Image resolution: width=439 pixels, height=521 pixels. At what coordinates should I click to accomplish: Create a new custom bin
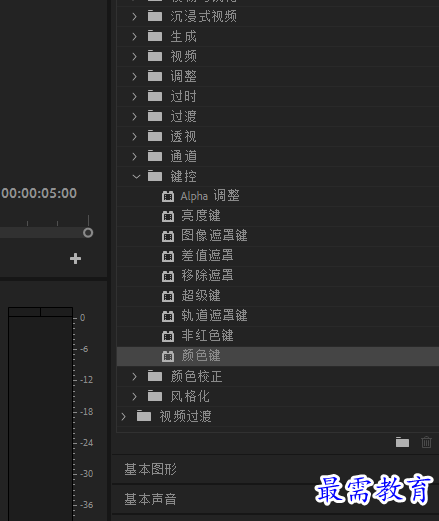click(x=402, y=442)
